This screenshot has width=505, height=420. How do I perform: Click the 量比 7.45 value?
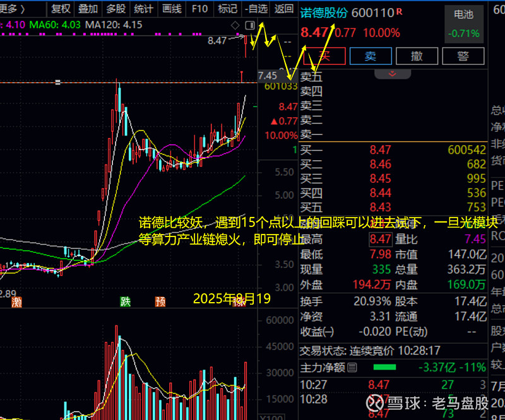point(475,239)
